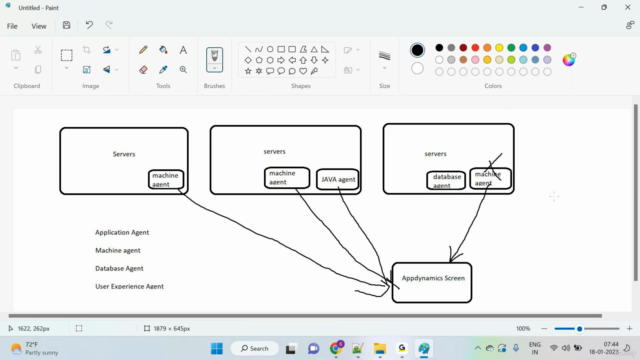This screenshot has width=640, height=360.
Task: Choose the Diamond shape
Action: [x=248, y=60]
